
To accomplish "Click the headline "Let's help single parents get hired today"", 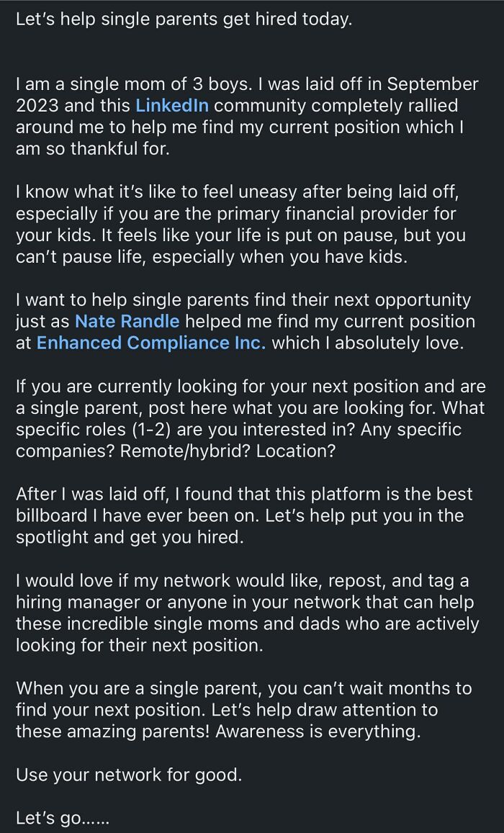I will [184, 19].
